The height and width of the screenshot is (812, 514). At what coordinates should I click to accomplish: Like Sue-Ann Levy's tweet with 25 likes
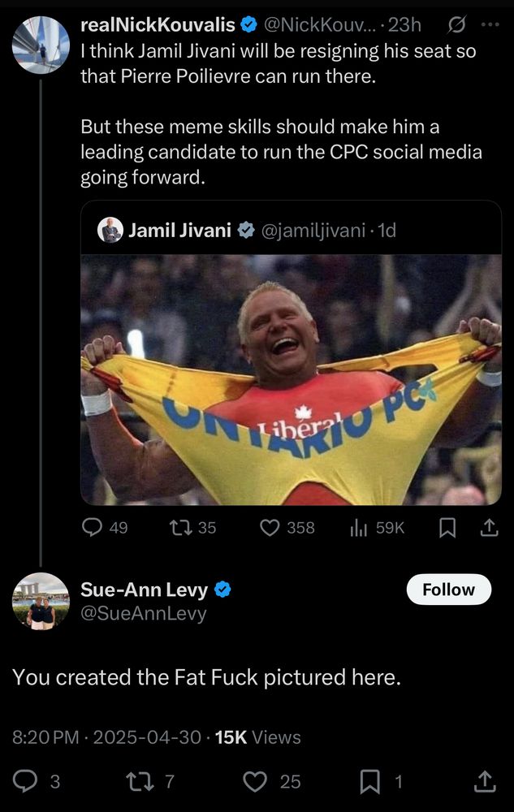(272, 781)
